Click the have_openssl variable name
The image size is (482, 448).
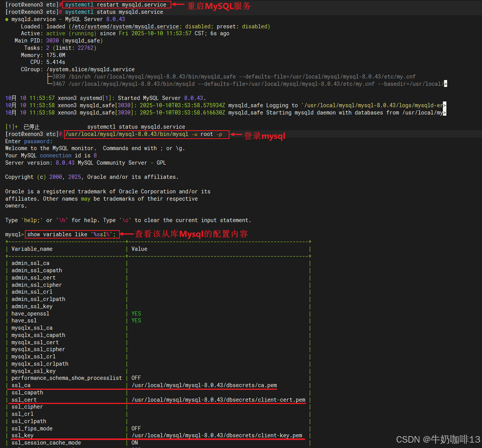click(x=30, y=314)
